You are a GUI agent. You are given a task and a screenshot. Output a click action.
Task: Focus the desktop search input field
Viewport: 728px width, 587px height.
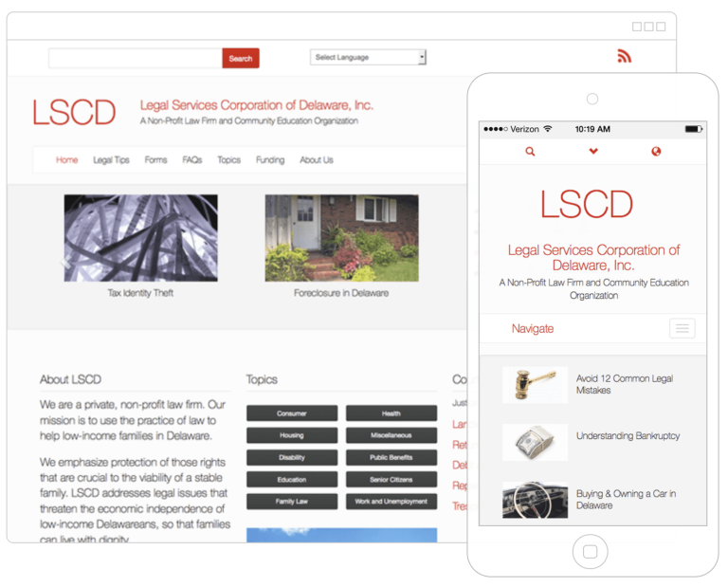136,58
